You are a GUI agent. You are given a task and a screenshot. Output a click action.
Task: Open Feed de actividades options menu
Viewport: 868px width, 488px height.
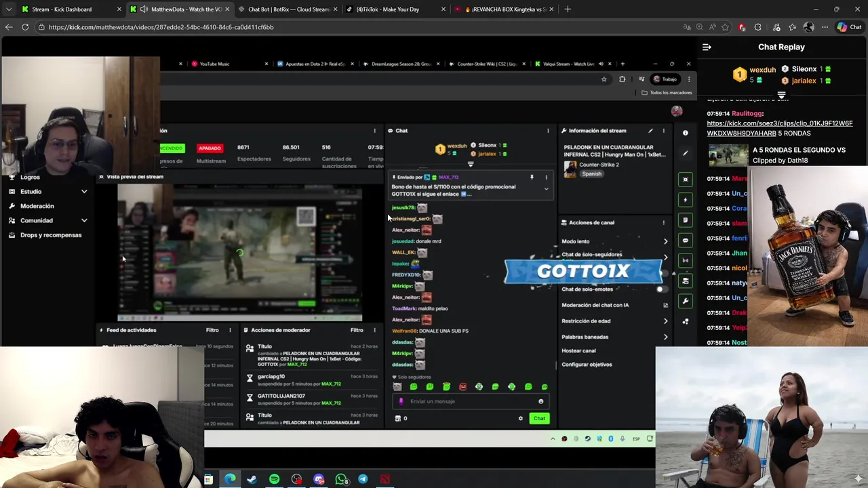pos(230,330)
